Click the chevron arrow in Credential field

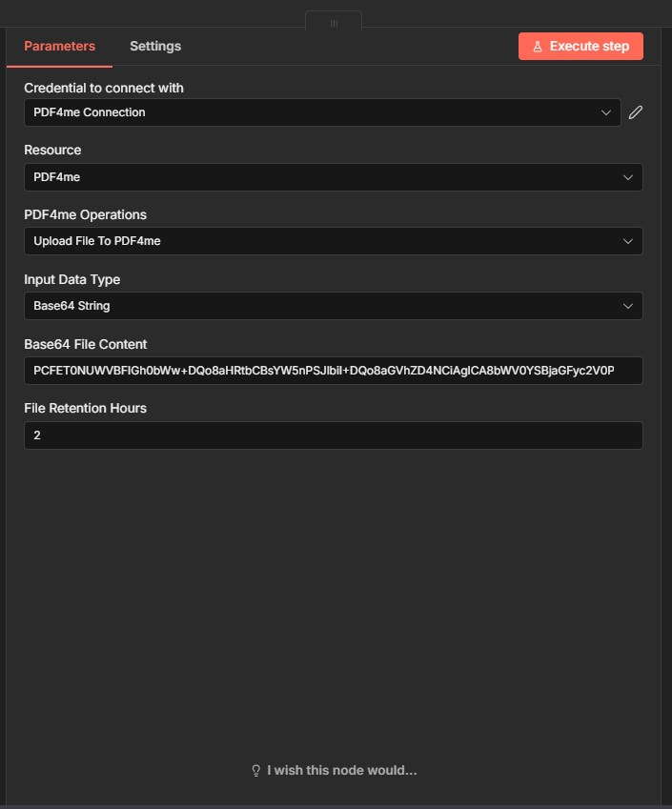(x=606, y=112)
